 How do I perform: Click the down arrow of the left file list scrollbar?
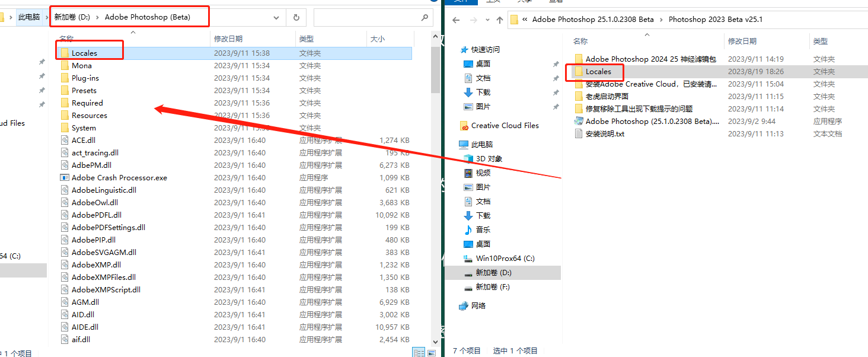pos(436,341)
